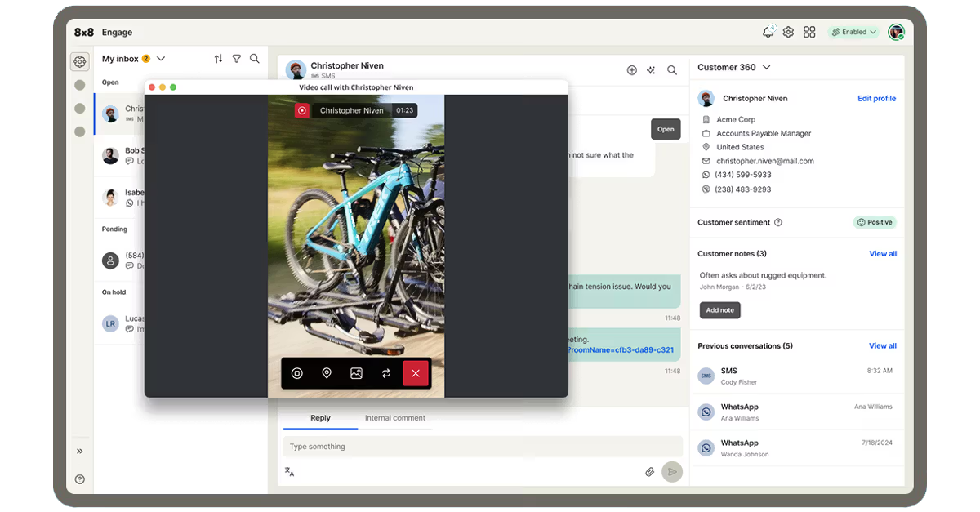980x512 pixels.
Task: End the video call with red X
Action: (x=416, y=373)
